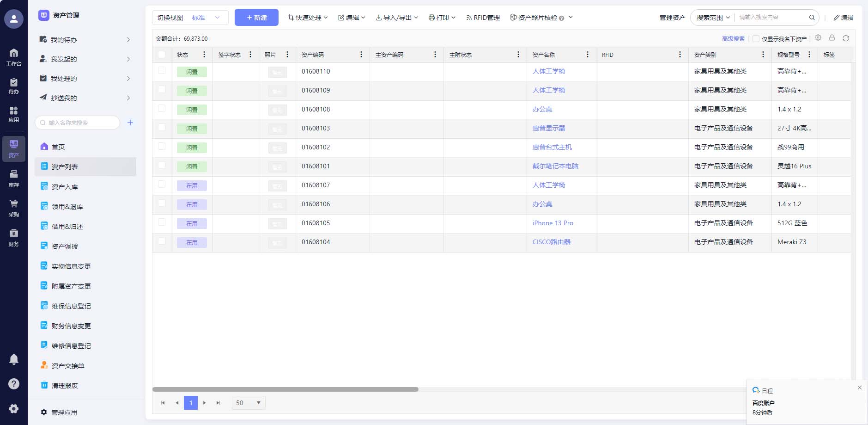Screen dimensions: 868x425
Task: Close the 日程 schedule popup
Action: coord(860,388)
